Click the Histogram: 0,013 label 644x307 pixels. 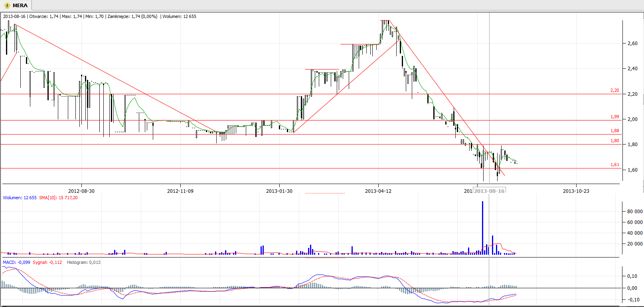pyautogui.click(x=83, y=262)
